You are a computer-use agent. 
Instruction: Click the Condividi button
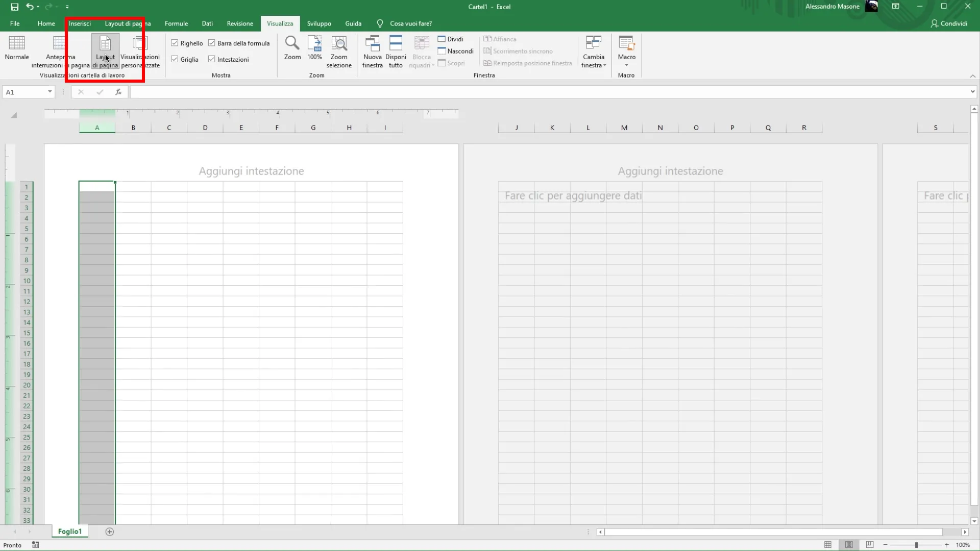[x=949, y=23]
